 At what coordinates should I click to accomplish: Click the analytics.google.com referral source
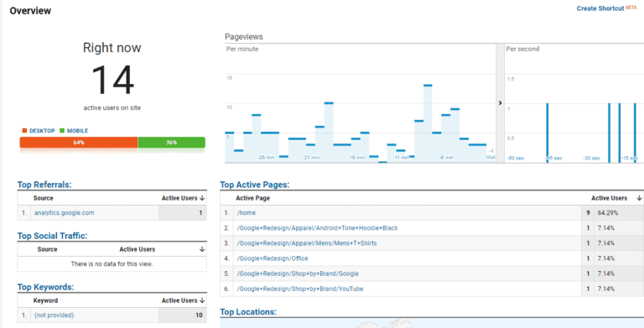point(64,213)
